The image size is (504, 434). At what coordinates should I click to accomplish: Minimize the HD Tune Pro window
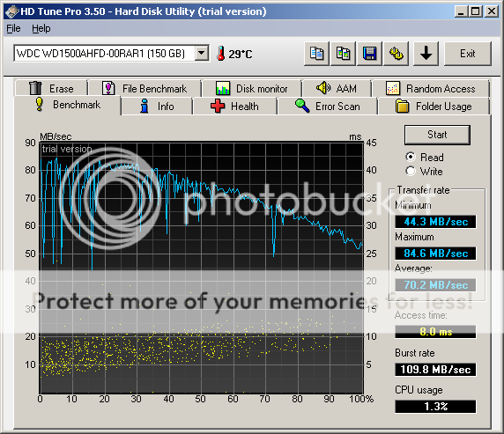coord(461,11)
